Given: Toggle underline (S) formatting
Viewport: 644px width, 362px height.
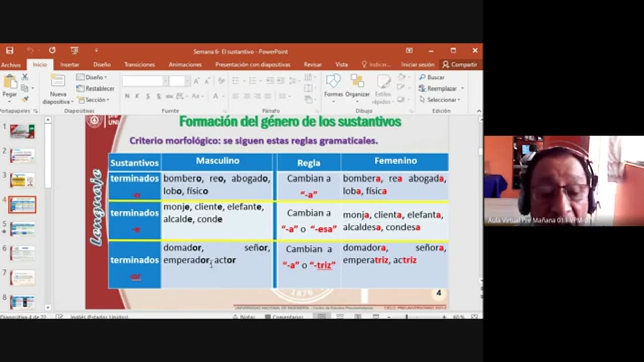Looking at the screenshot, I should [148, 96].
